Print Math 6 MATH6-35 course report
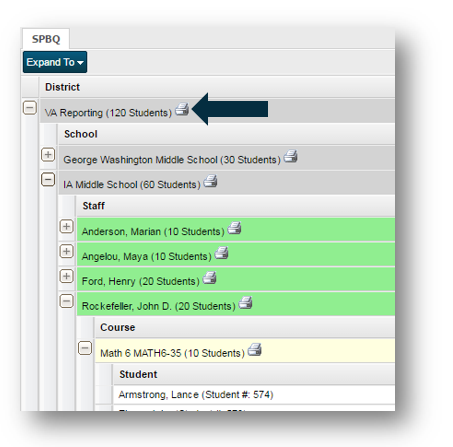The image size is (453, 447). point(255,350)
